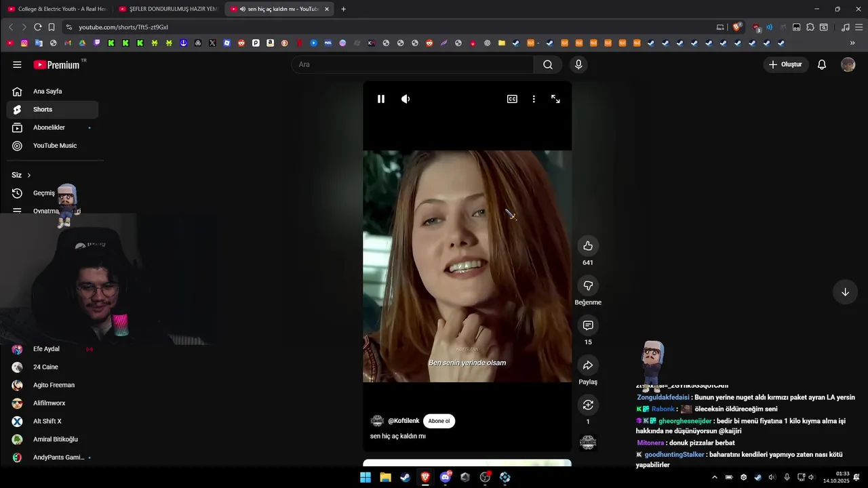The height and width of the screenshot is (488, 868).
Task: Subscribe with the Abone ol button
Action: click(x=439, y=421)
